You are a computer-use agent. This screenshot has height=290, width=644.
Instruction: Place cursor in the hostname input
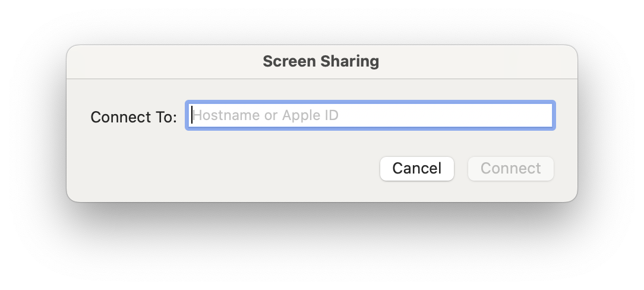(x=370, y=115)
